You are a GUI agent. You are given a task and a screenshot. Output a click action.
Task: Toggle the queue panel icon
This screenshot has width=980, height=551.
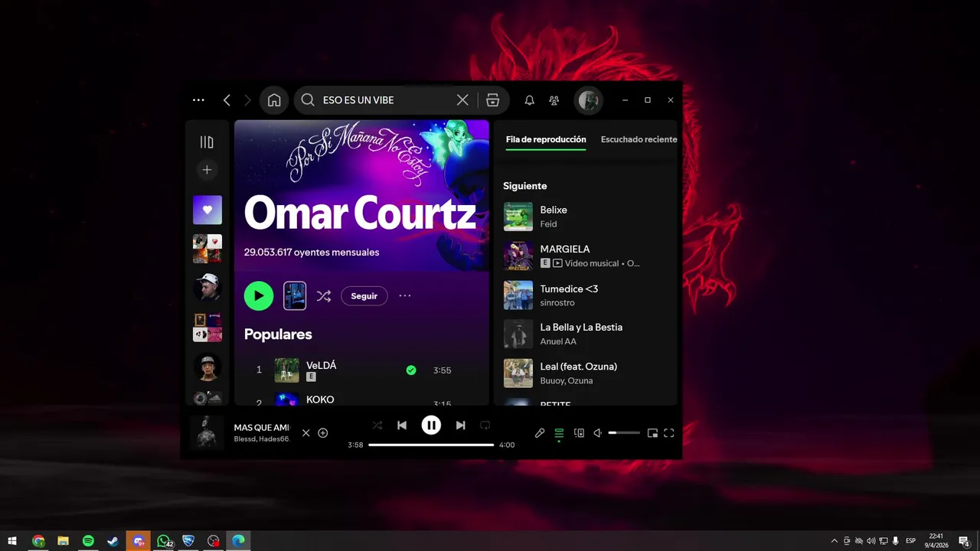click(559, 433)
